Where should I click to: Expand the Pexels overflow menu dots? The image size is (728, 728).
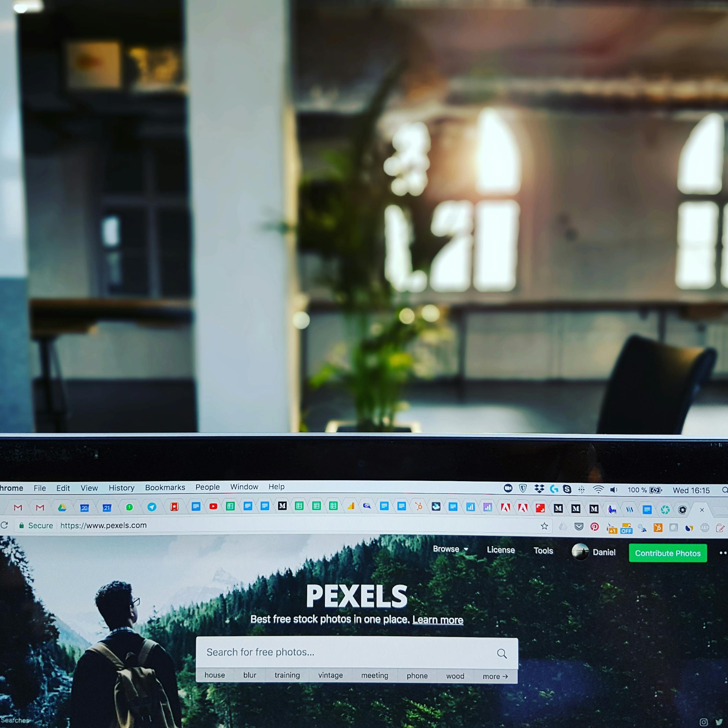pyautogui.click(x=722, y=553)
